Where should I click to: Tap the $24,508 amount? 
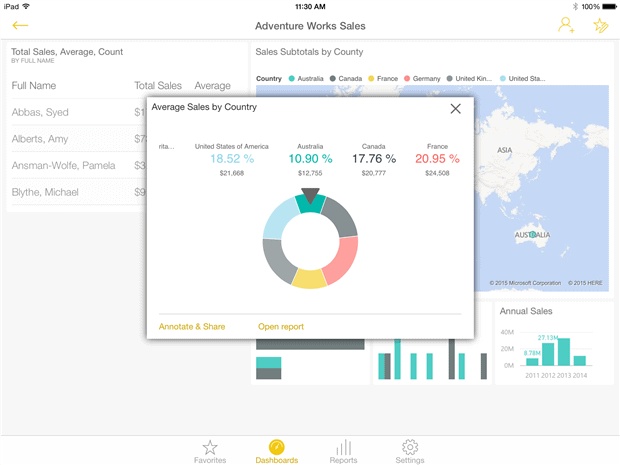click(437, 173)
